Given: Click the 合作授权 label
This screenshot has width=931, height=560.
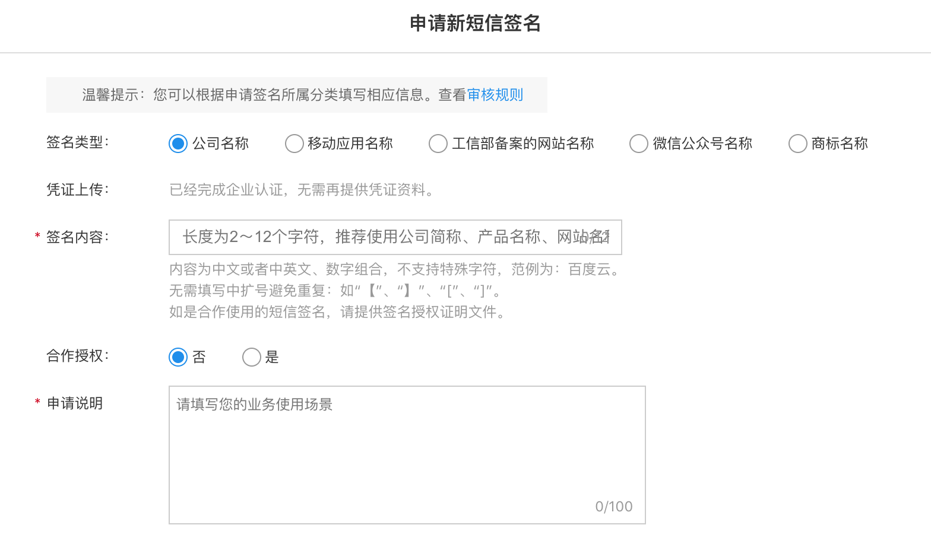Looking at the screenshot, I should (x=77, y=356).
